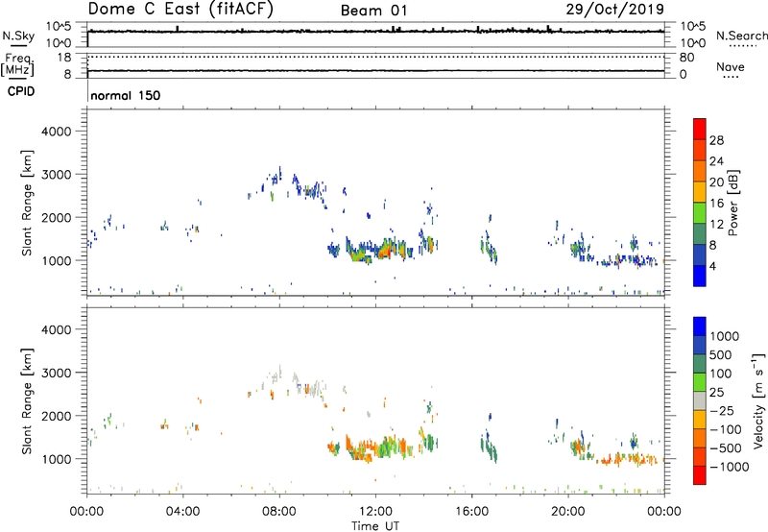Click the blue swatch at top of the velocity colorbar
This screenshot has height=532, width=768.
pyautogui.click(x=700, y=326)
